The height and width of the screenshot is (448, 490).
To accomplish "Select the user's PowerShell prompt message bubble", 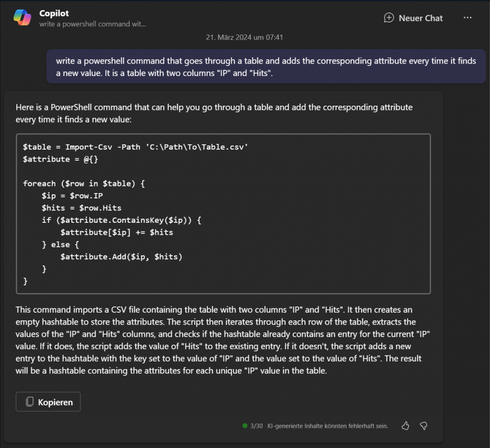I will pos(266,67).
